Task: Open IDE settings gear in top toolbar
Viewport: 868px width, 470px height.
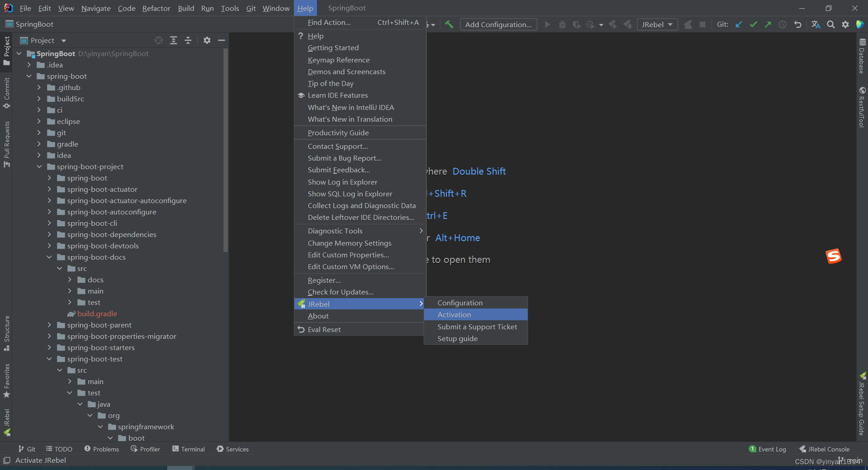Action: click(845, 24)
